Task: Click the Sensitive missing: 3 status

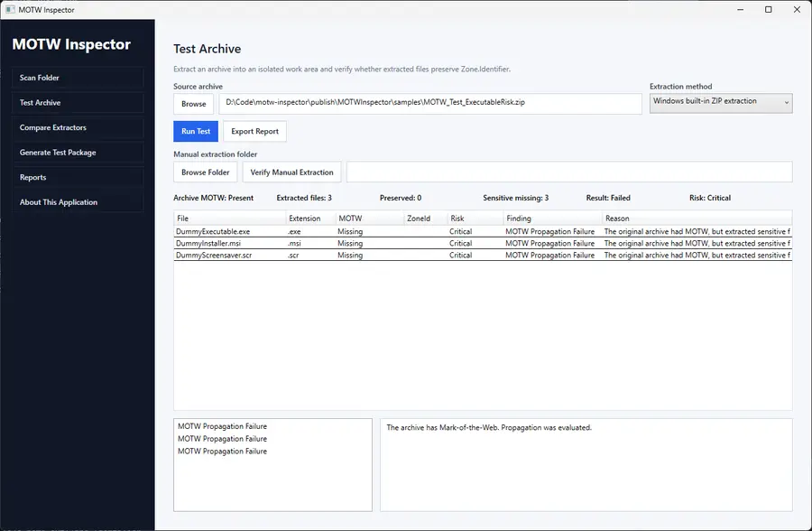Action: tap(516, 198)
